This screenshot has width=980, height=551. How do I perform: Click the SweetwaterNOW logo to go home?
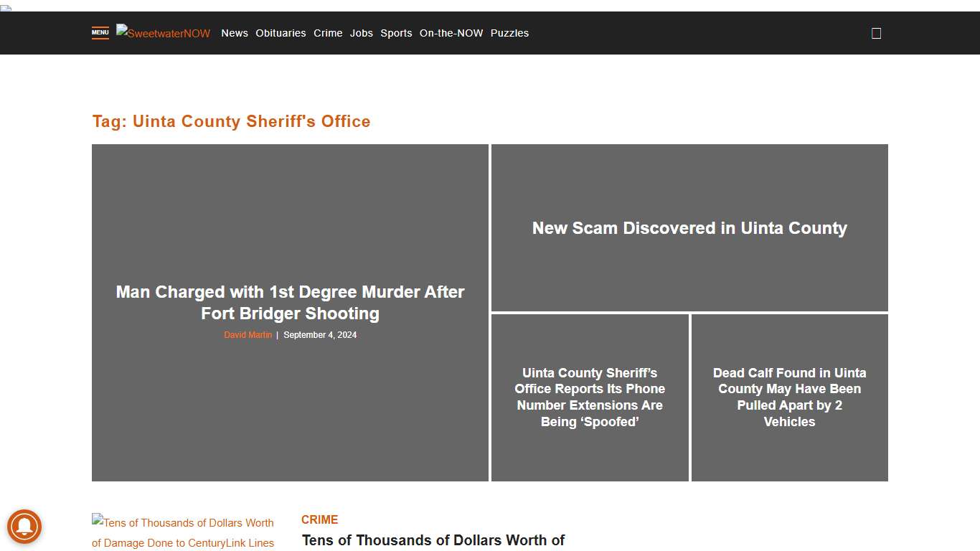[163, 33]
